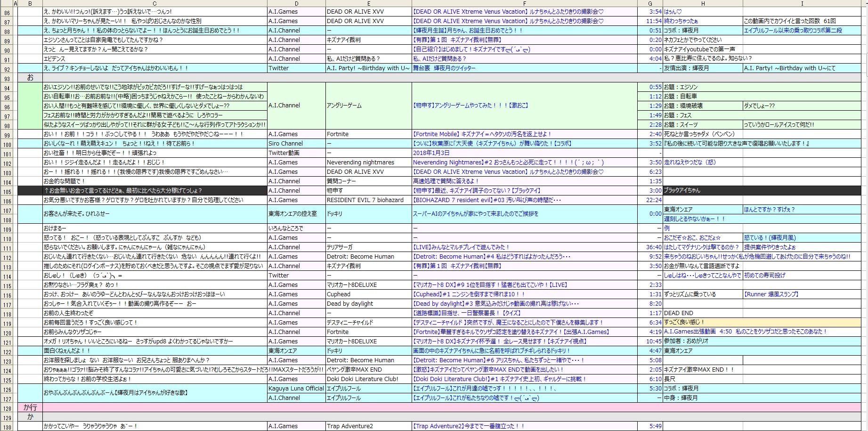Select column D header
This screenshot has height=431, width=868.
point(296,4)
